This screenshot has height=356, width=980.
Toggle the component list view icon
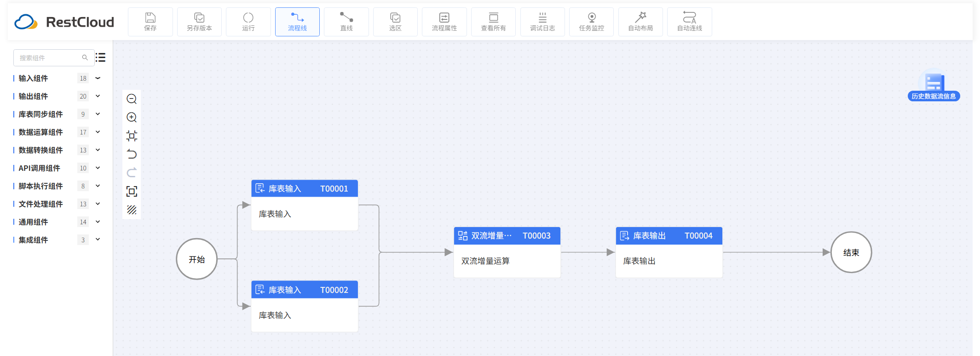[x=101, y=58]
